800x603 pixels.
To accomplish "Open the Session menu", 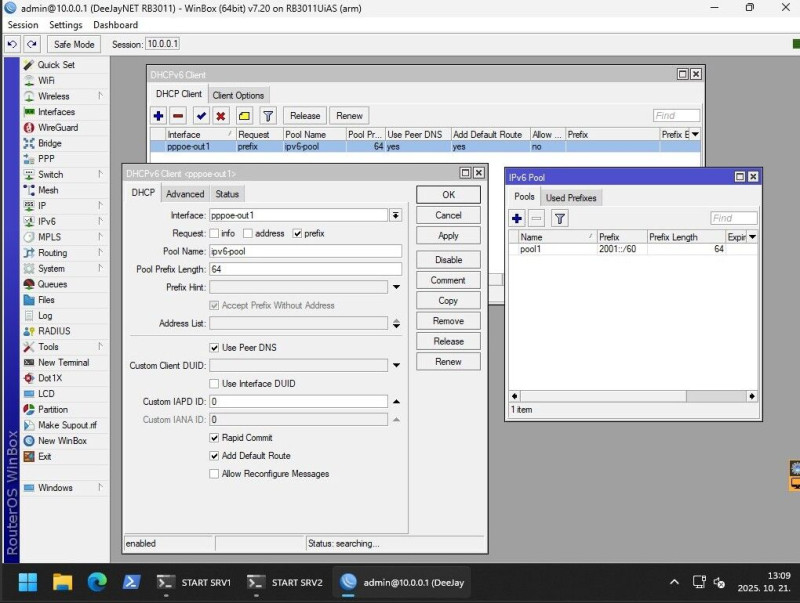I will click(x=23, y=25).
